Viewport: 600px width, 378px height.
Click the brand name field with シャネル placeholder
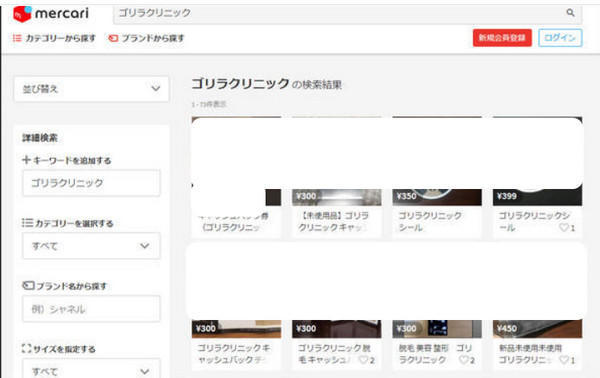tap(91, 308)
